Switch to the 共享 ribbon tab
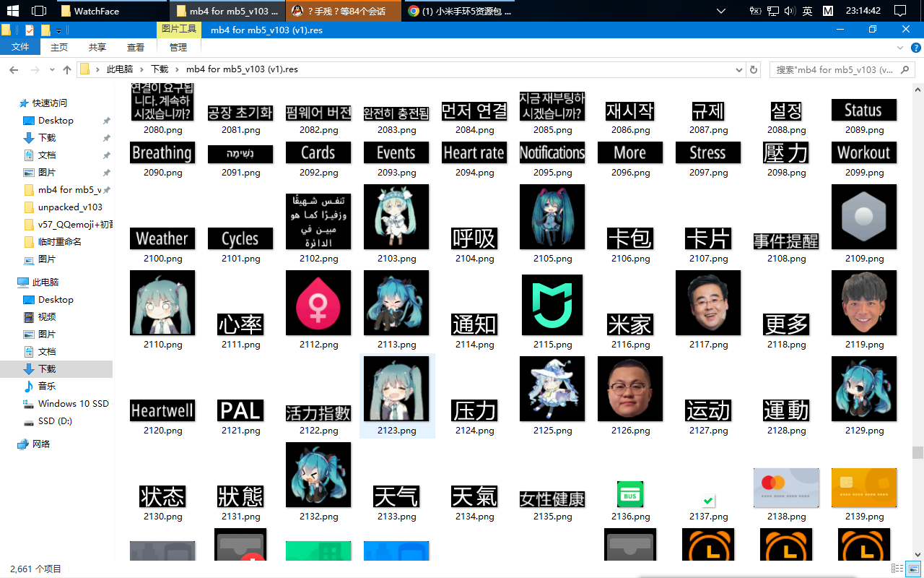Viewport: 924px width, 578px height. pyautogui.click(x=97, y=47)
